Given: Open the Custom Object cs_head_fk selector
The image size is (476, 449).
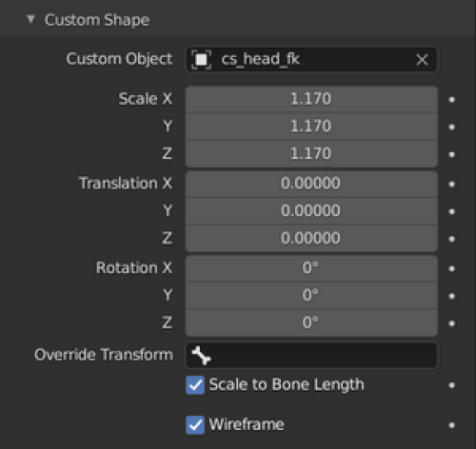Looking at the screenshot, I should click(x=311, y=59).
